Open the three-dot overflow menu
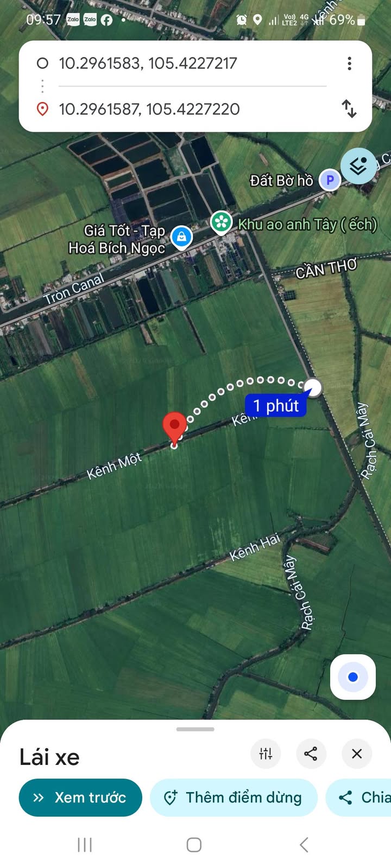 (349, 63)
